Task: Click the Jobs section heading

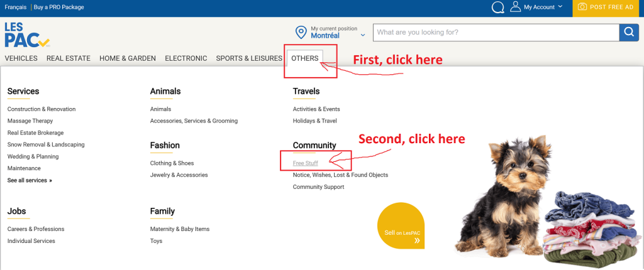Action: (16, 212)
